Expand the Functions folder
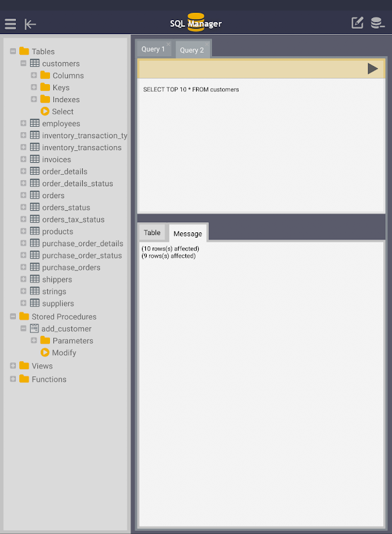Viewport: 392px width, 534px height. pyautogui.click(x=13, y=378)
